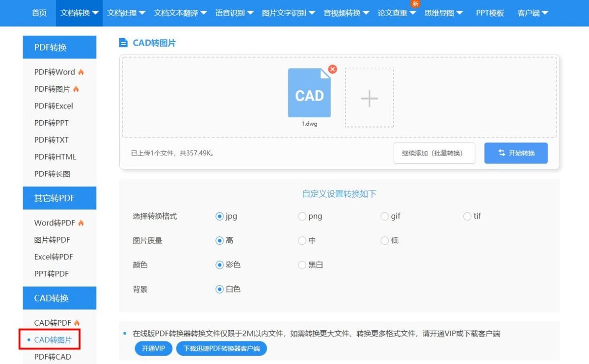Expand the 文档文本翻译 dropdown menu
The height and width of the screenshot is (364, 589).
[x=180, y=13]
